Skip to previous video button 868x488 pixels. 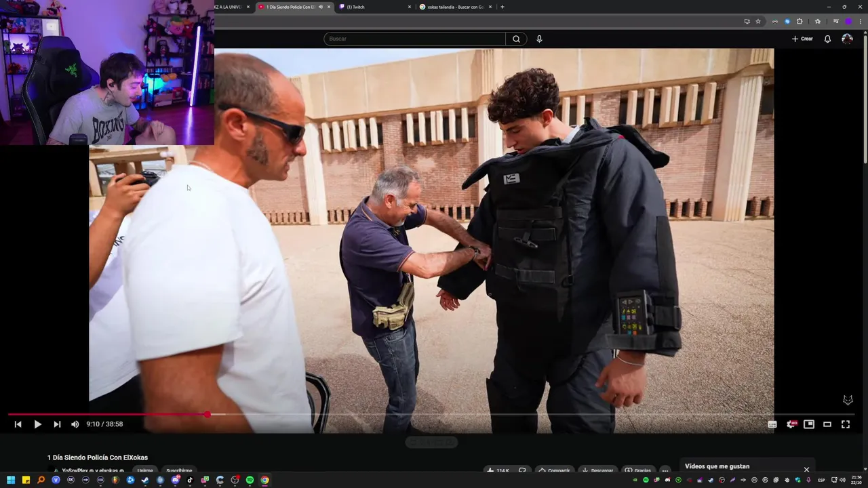(x=18, y=424)
